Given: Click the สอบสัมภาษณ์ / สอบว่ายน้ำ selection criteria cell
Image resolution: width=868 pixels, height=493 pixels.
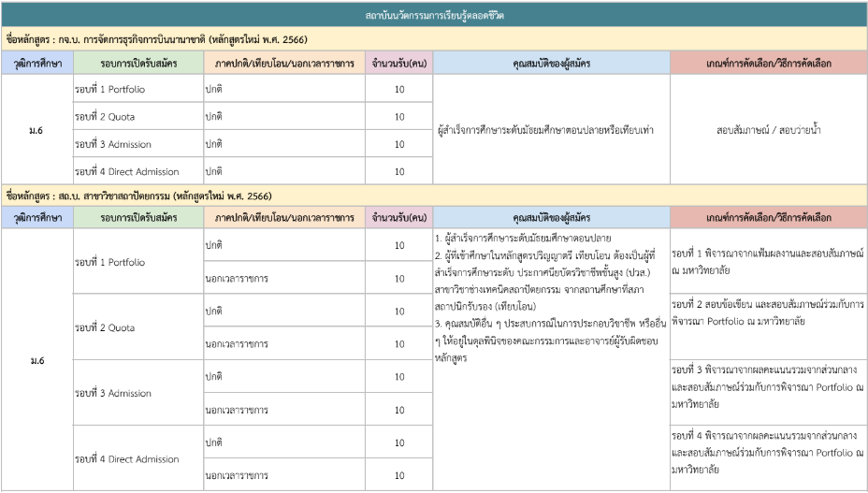Looking at the screenshot, I should point(769,130).
